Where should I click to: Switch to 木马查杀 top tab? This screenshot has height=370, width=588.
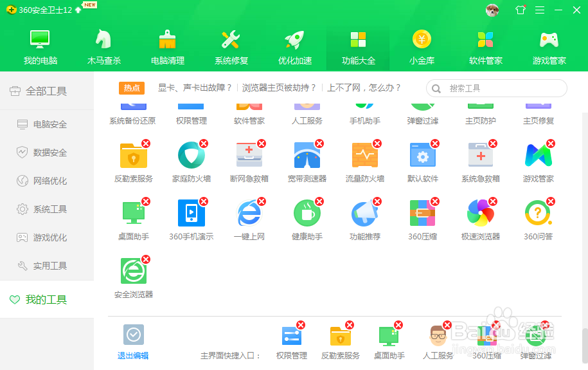click(104, 48)
